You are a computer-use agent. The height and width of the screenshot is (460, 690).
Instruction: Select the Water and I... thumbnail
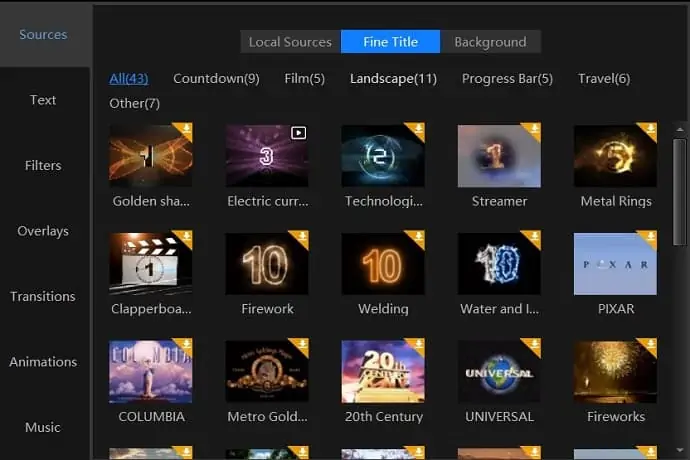(x=499, y=264)
